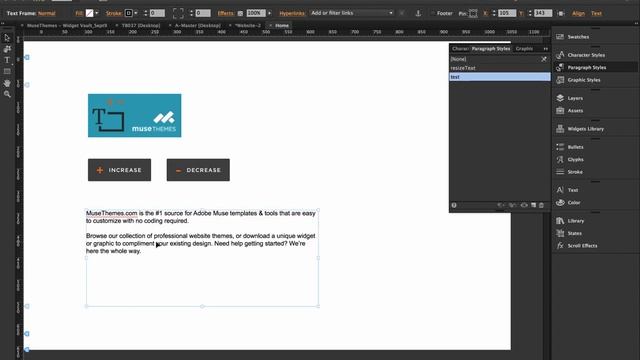640x360 pixels.
Task: Click the corner radius value field
Action: click(203, 13)
